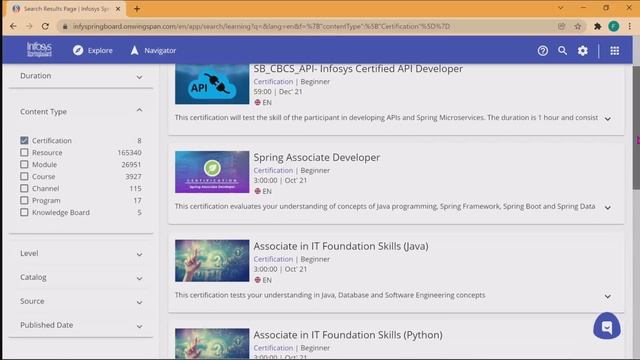Viewport: 640px width, 360px height.
Task: Open the chat support bubble
Action: tap(607, 326)
